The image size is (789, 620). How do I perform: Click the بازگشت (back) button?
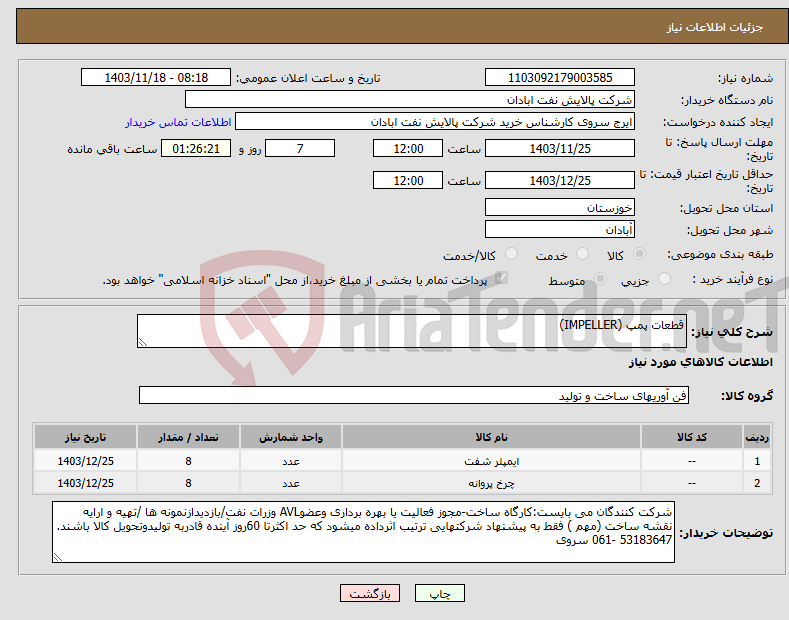tap(370, 593)
